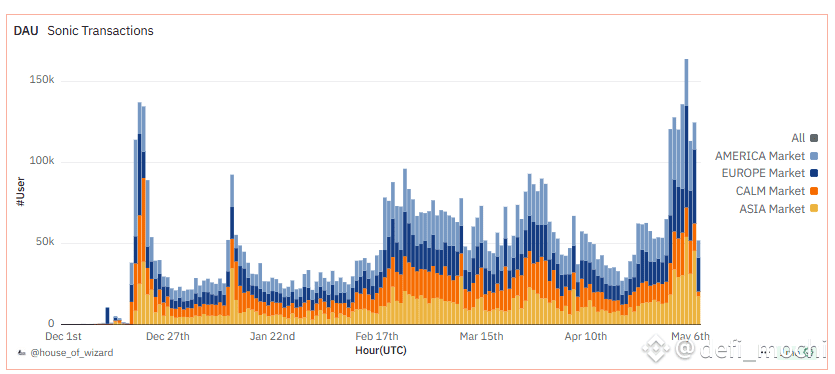Click the Jan 22nd x-axis label
Image resolution: width=835 pixels, height=374 pixels.
click(x=273, y=336)
